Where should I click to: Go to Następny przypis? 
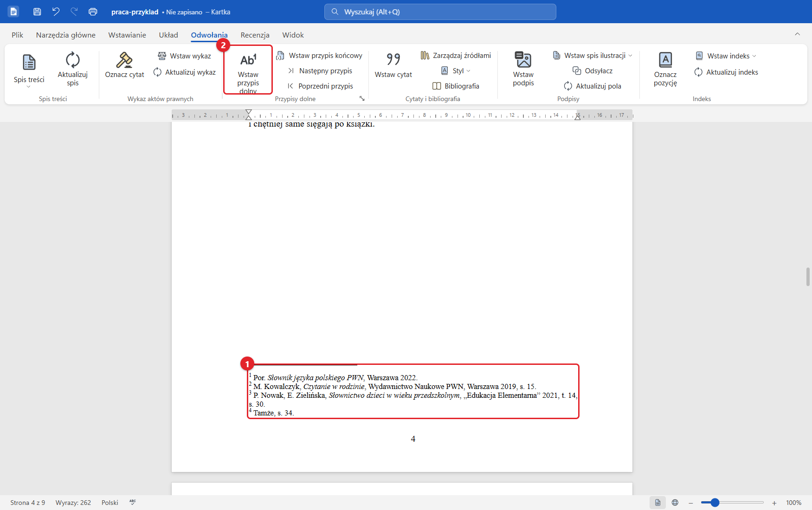320,70
